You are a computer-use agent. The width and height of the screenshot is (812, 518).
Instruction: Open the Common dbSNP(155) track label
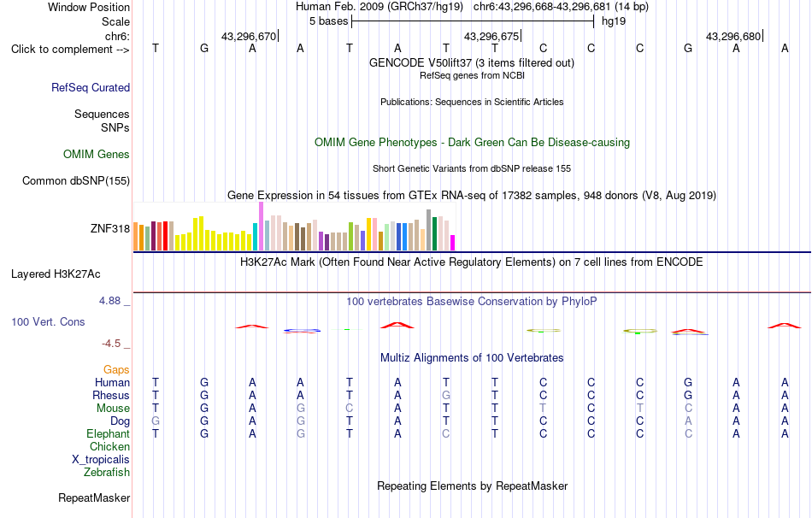pos(76,180)
